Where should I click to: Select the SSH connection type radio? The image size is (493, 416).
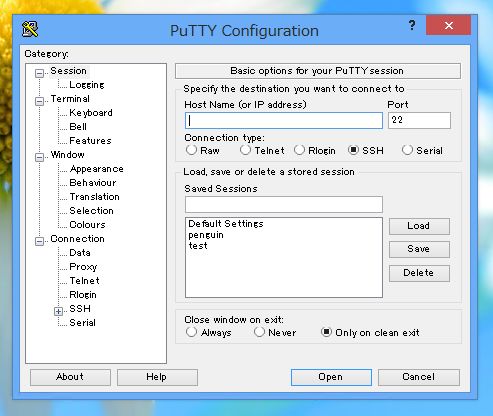tap(353, 150)
